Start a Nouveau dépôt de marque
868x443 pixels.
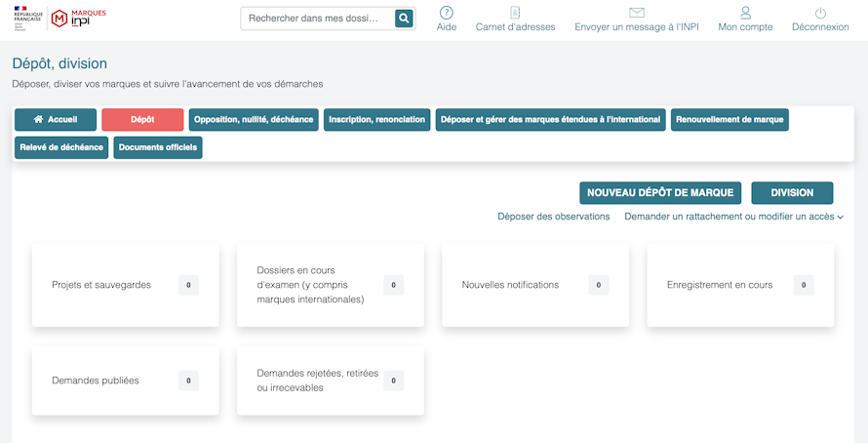(x=660, y=192)
